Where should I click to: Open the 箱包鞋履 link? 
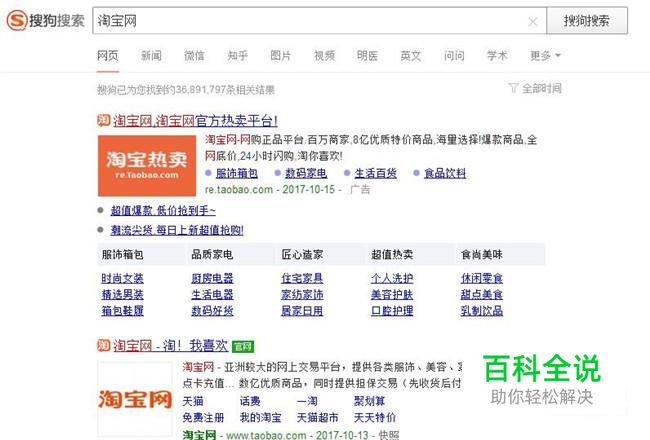click(123, 311)
